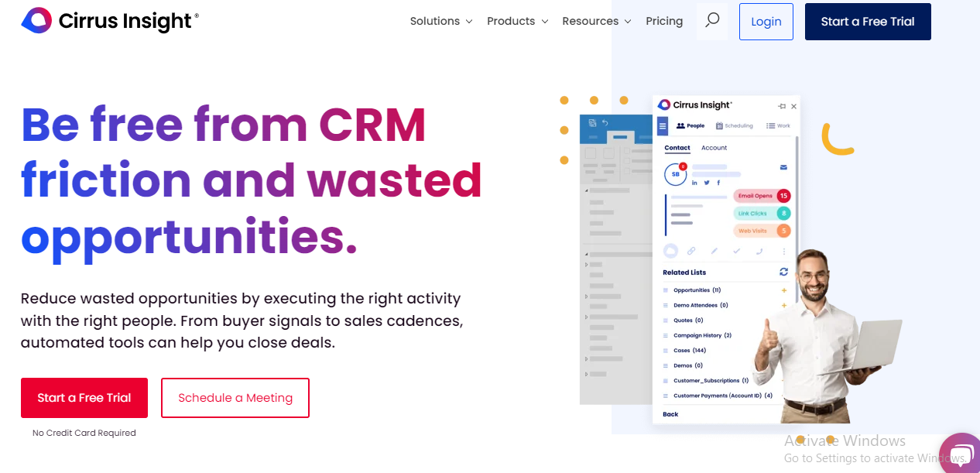Click the save icon in the blue mail toolbar
The width and height of the screenshot is (980, 473).
[x=592, y=122]
